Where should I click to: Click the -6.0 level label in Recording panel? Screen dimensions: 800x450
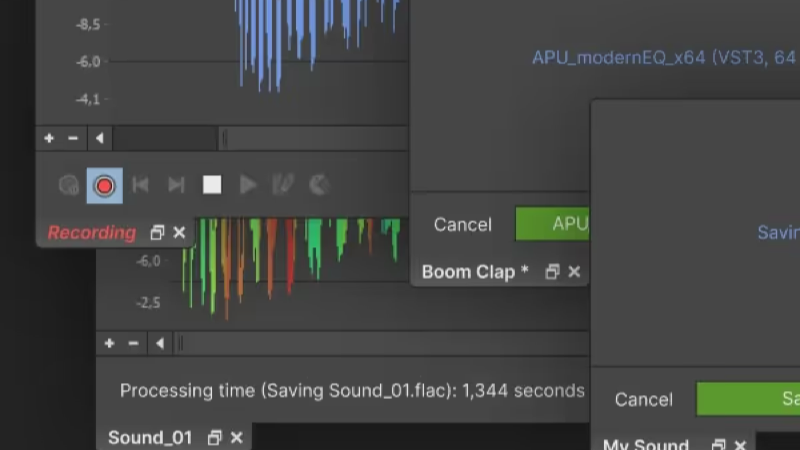[88, 62]
